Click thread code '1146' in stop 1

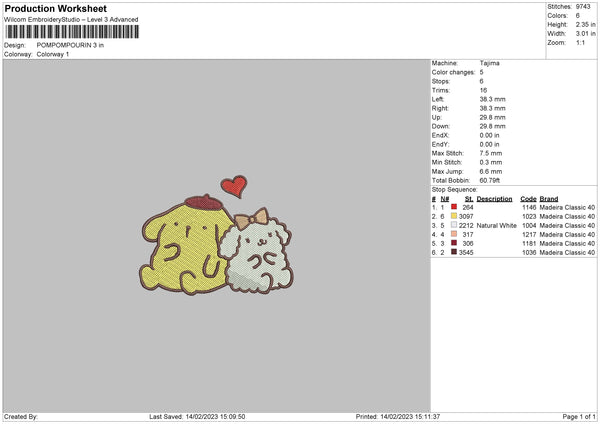529,207
